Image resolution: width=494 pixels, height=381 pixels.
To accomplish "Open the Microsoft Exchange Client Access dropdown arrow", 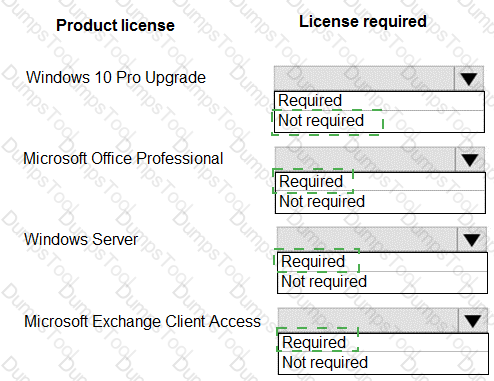I will point(473,321).
